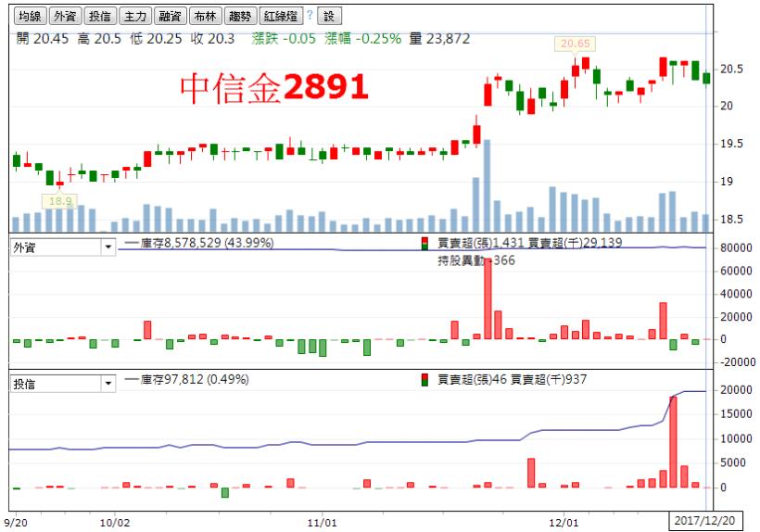Screen dimensions: 760x532
Task: Click the 投信 panel red-green legend icon
Action: pyautogui.click(x=425, y=380)
